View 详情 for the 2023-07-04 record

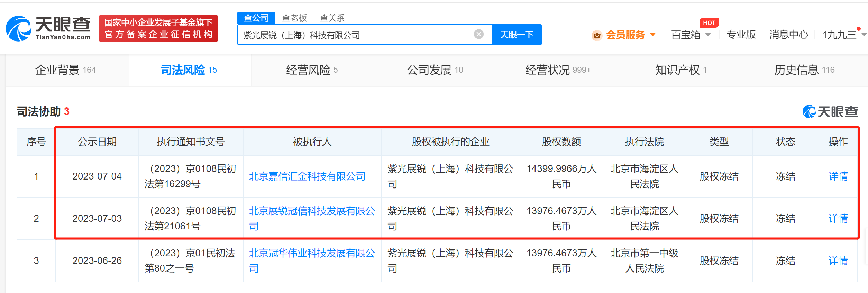click(838, 176)
